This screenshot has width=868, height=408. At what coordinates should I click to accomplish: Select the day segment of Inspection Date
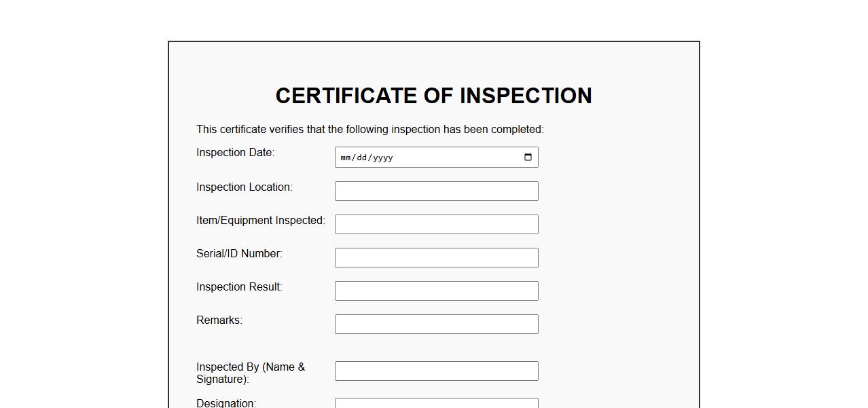pyautogui.click(x=361, y=157)
